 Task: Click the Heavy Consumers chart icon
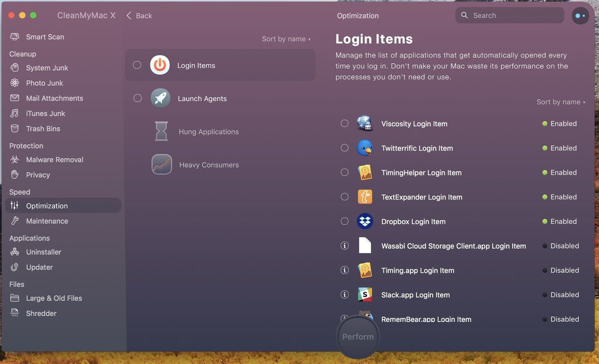point(161,165)
